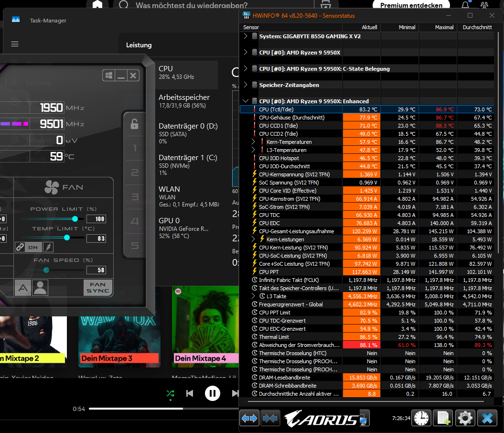This screenshot has width=504, height=433.
Task: Click the collapse columns arrows icon in HWiNFO
Action: [270, 418]
